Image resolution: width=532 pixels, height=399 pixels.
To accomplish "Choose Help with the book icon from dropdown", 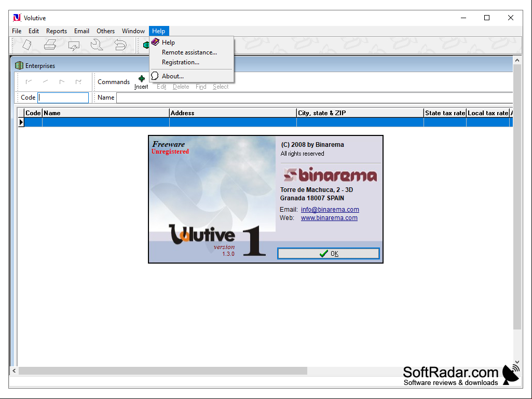I will click(192, 43).
